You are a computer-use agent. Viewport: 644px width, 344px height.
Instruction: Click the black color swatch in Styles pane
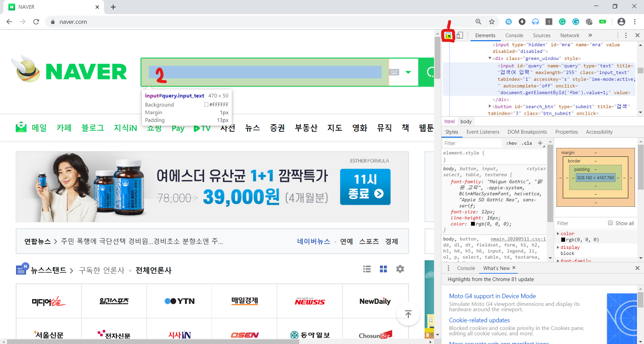click(473, 224)
